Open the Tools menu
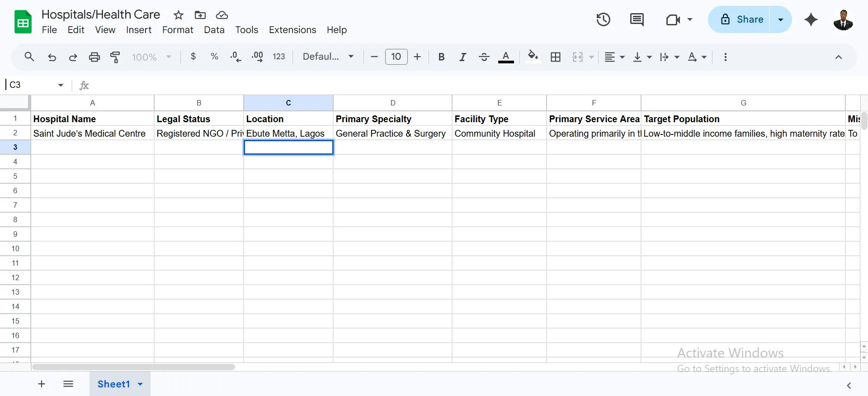Viewport: 868px width, 396px height. tap(246, 30)
